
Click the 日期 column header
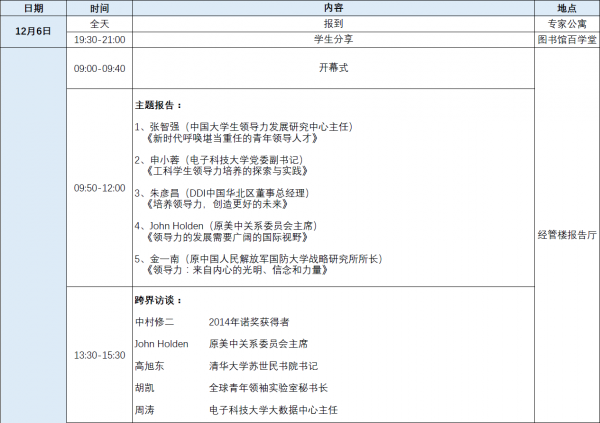tap(33, 7)
